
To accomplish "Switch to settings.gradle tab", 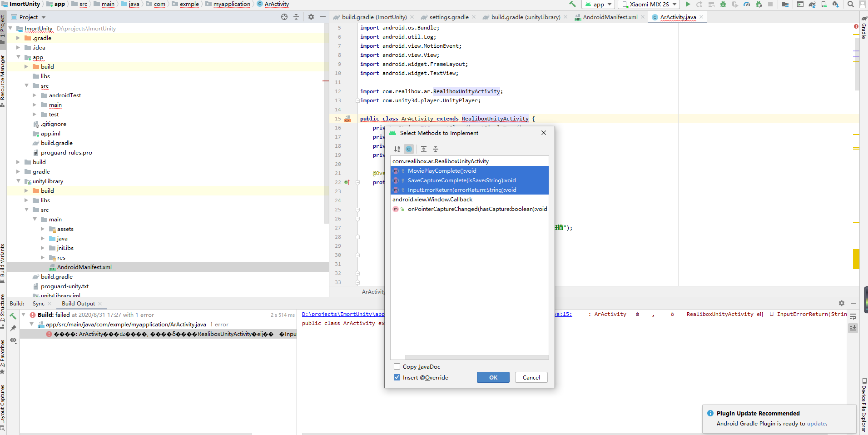I will click(449, 17).
